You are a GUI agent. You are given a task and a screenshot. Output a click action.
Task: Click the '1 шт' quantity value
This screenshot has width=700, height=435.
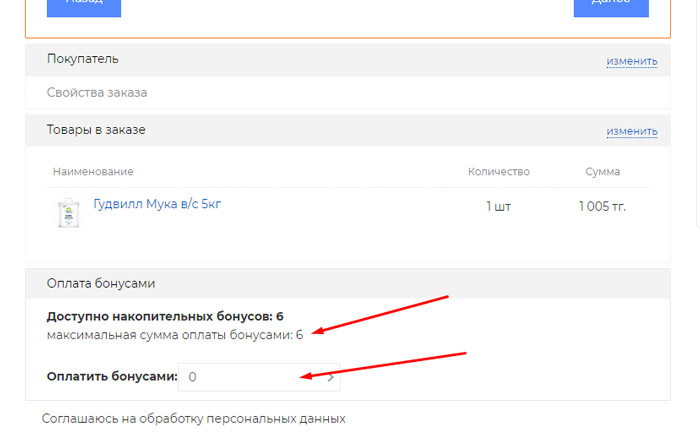[x=498, y=206]
